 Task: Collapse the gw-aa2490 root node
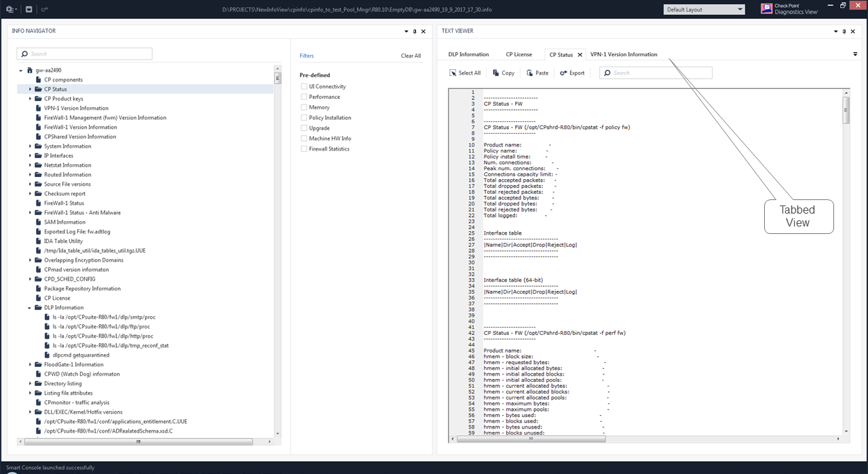coord(22,70)
